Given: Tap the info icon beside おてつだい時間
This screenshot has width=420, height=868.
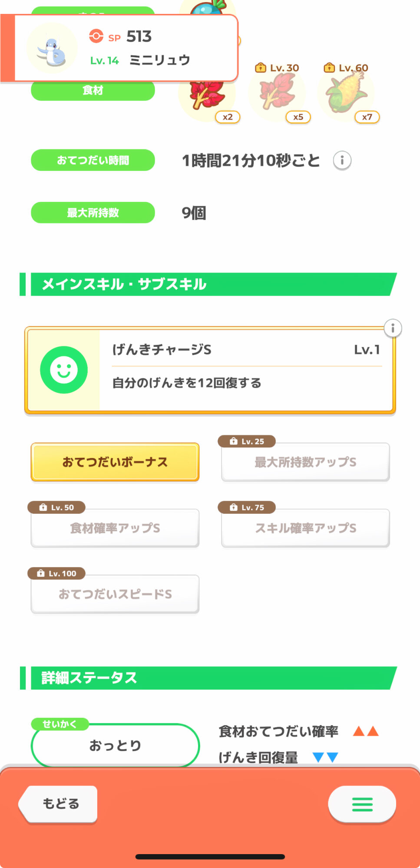Looking at the screenshot, I should (x=342, y=161).
